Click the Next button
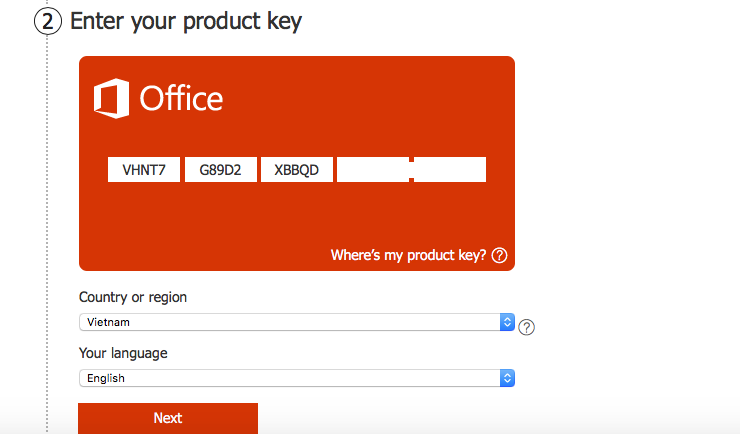Viewport: 740px width, 434px height. [x=168, y=418]
